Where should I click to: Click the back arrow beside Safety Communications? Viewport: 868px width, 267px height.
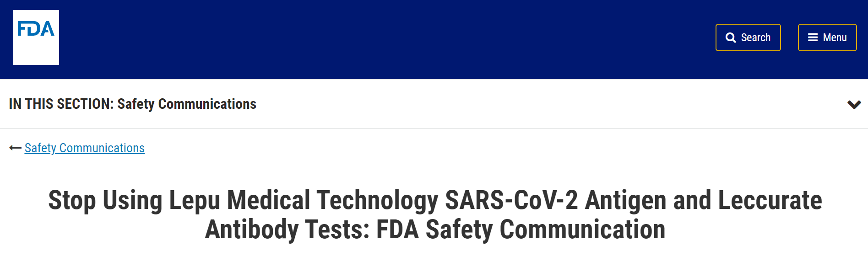(15, 148)
